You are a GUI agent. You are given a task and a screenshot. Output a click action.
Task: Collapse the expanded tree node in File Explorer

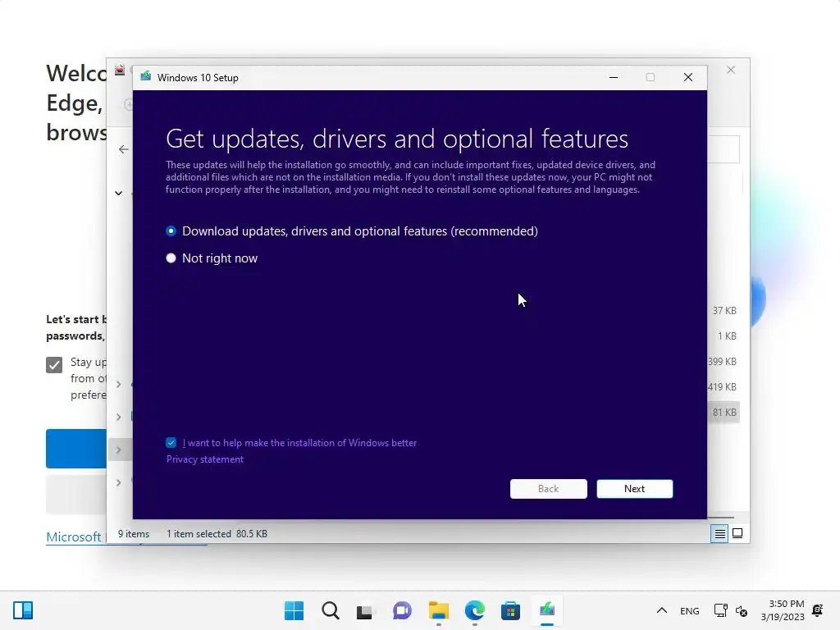tap(118, 193)
